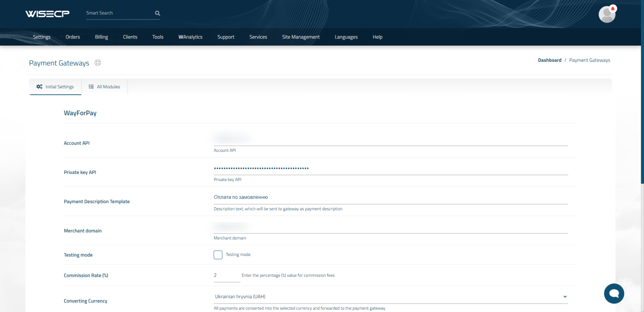Click the Account API input field
This screenshot has width=644, height=312.
[x=391, y=139]
